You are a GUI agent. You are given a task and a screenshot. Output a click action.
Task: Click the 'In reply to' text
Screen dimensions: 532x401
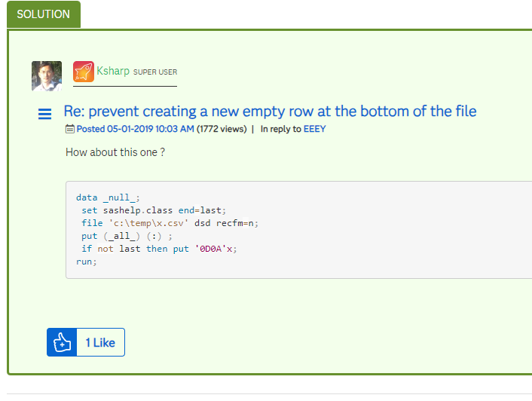pyautogui.click(x=280, y=129)
